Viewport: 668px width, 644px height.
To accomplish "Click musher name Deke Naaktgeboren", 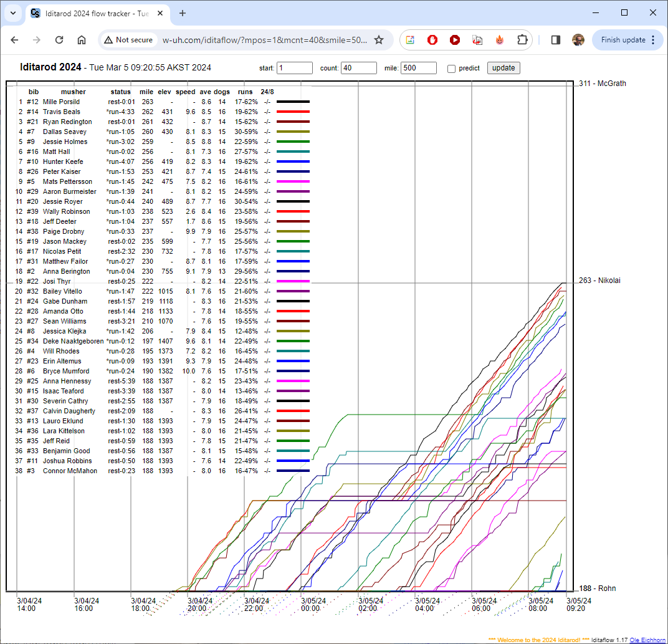I will coord(73,341).
